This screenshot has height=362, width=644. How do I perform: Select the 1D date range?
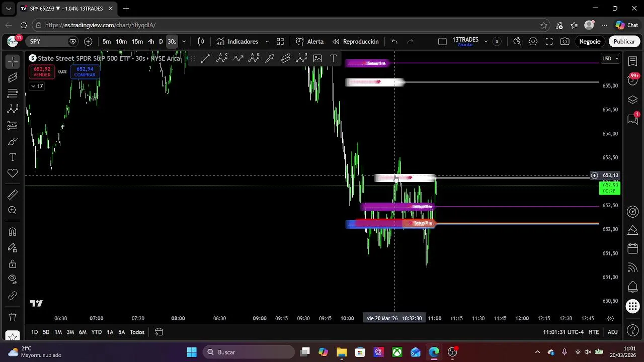click(34, 332)
